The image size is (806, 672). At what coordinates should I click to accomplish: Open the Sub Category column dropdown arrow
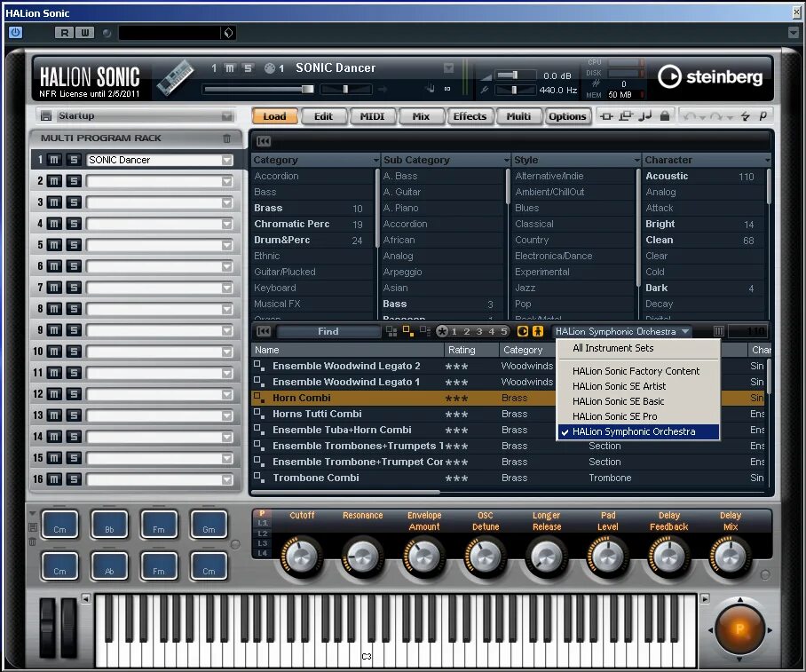point(507,161)
